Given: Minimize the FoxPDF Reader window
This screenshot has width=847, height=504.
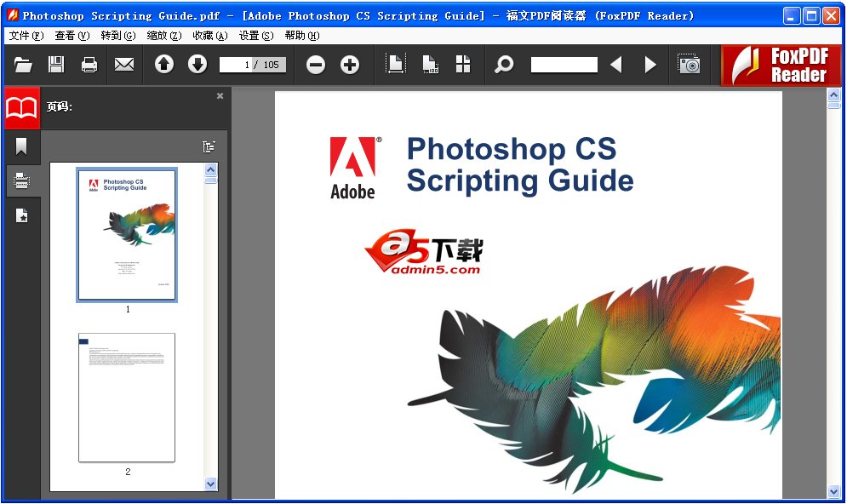Looking at the screenshot, I should 792,15.
